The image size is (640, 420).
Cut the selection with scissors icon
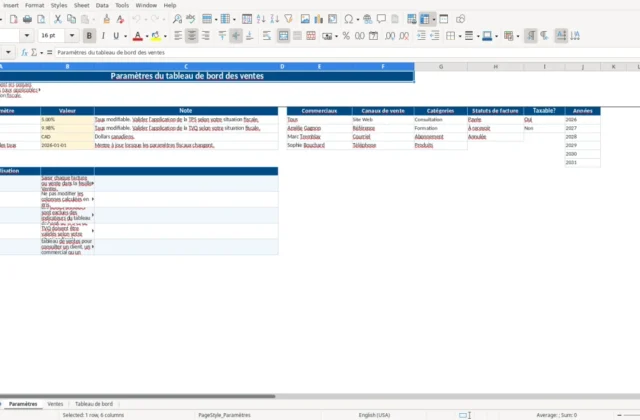click(58, 19)
